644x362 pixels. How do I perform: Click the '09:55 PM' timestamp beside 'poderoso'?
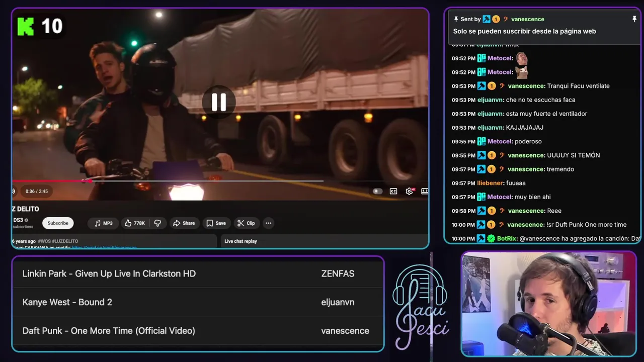point(463,142)
